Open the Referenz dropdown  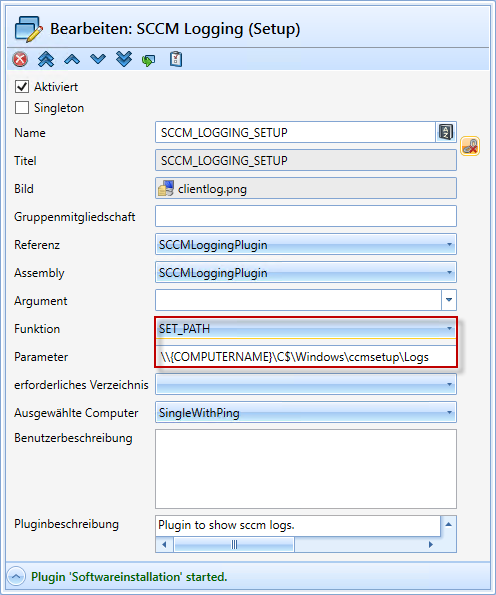click(x=305, y=244)
